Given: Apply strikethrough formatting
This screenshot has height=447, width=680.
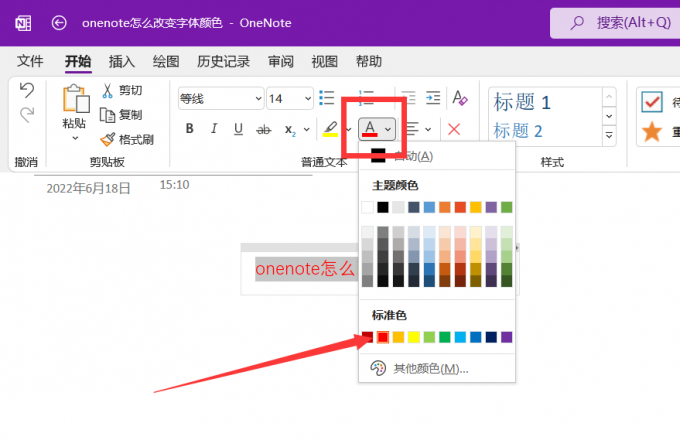Looking at the screenshot, I should pos(263,129).
